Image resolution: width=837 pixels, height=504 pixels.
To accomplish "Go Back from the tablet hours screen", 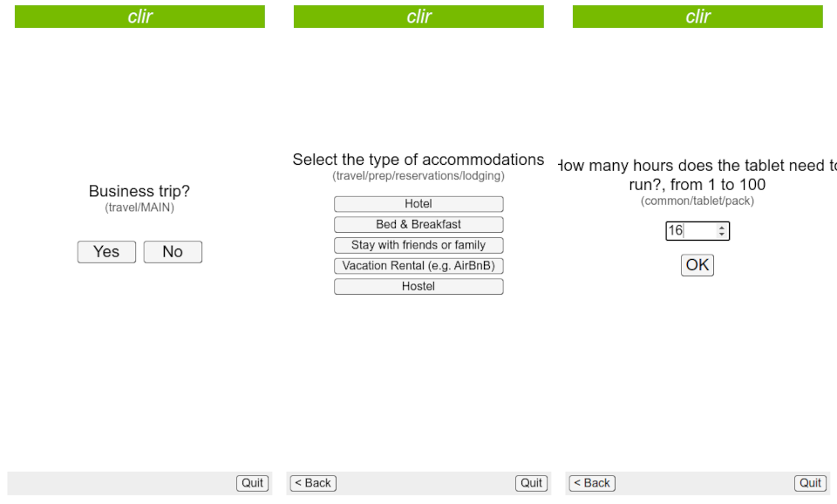I will click(592, 483).
